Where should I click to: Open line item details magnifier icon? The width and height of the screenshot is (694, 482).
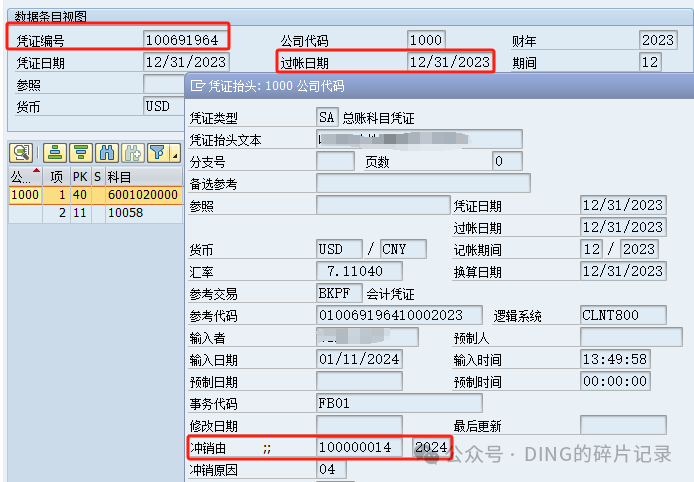tap(21, 153)
